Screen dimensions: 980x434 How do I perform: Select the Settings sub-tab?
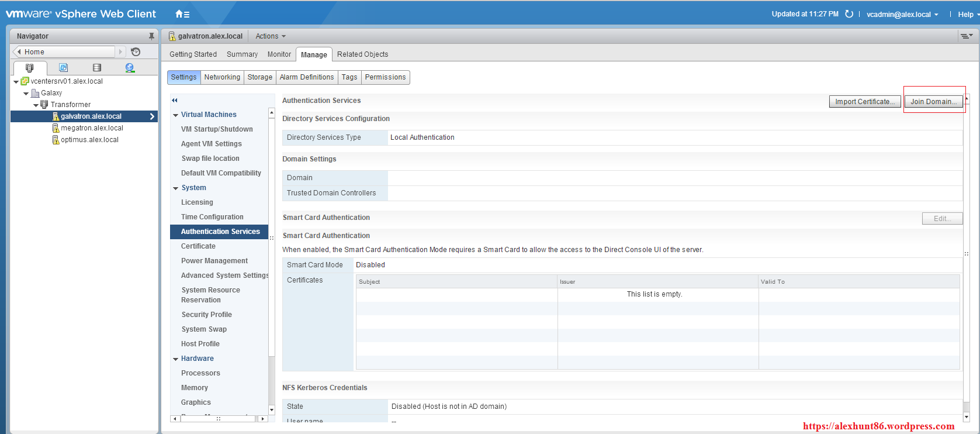[x=184, y=77]
